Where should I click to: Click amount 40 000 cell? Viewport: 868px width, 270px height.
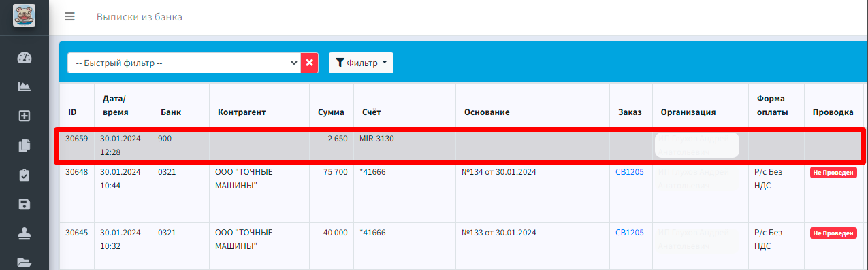(x=335, y=233)
